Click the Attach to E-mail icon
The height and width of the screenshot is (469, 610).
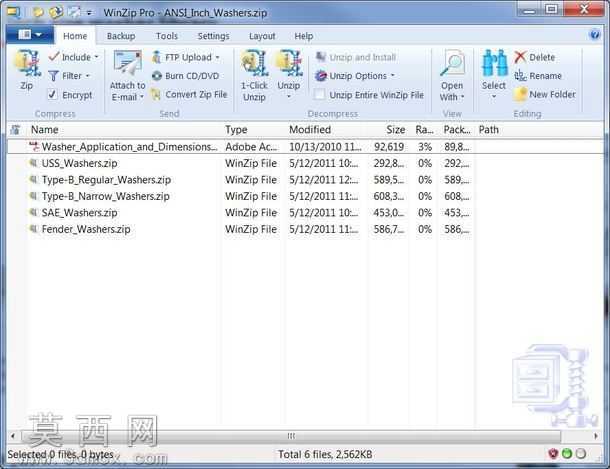click(127, 63)
